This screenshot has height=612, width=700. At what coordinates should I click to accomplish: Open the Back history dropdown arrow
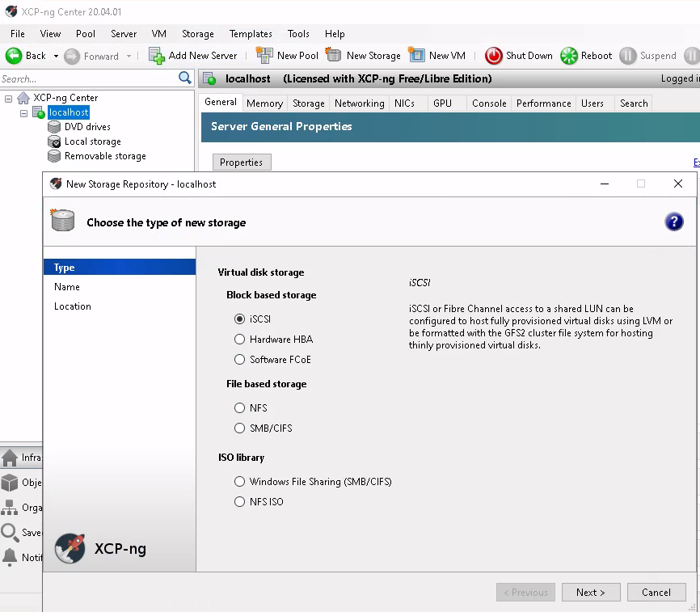pyautogui.click(x=56, y=57)
